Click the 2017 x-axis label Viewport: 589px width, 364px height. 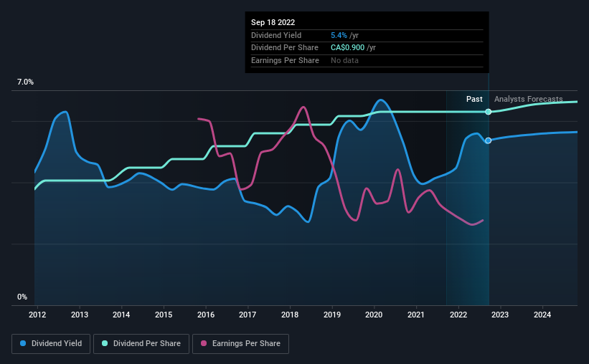point(248,315)
